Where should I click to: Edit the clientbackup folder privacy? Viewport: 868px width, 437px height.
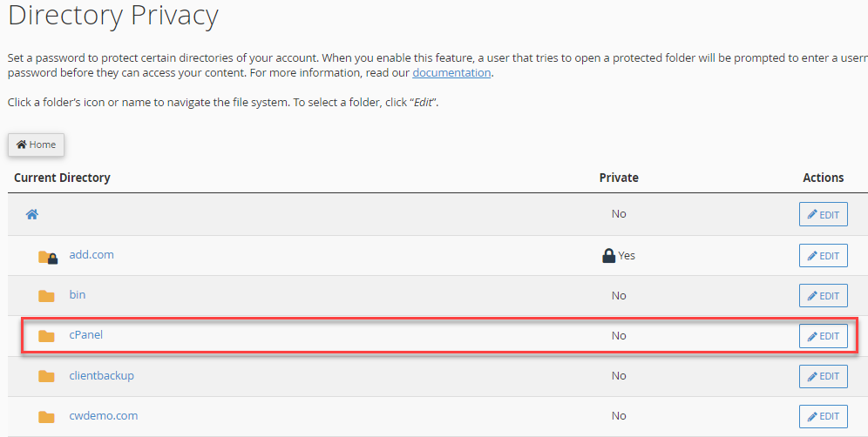(823, 376)
